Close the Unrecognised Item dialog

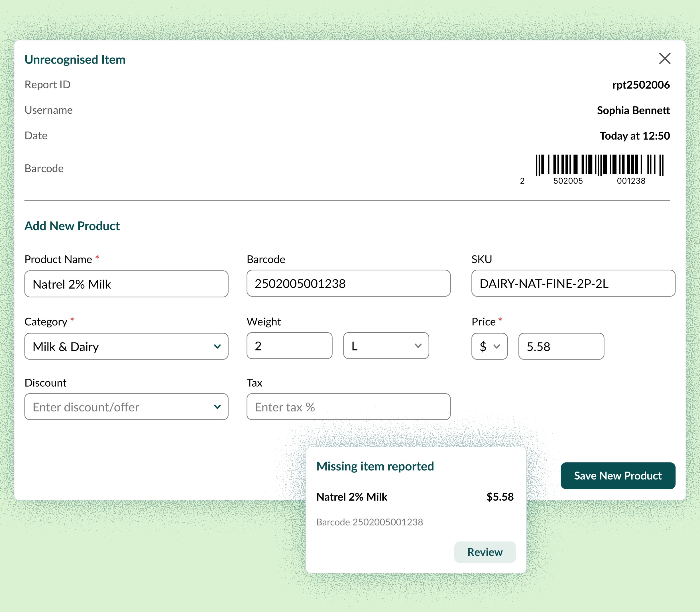[664, 58]
